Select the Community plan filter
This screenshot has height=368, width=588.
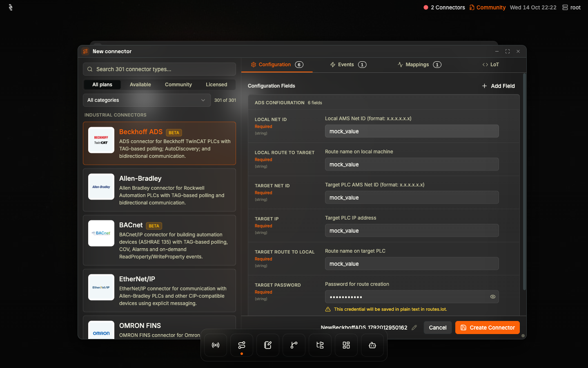point(178,85)
